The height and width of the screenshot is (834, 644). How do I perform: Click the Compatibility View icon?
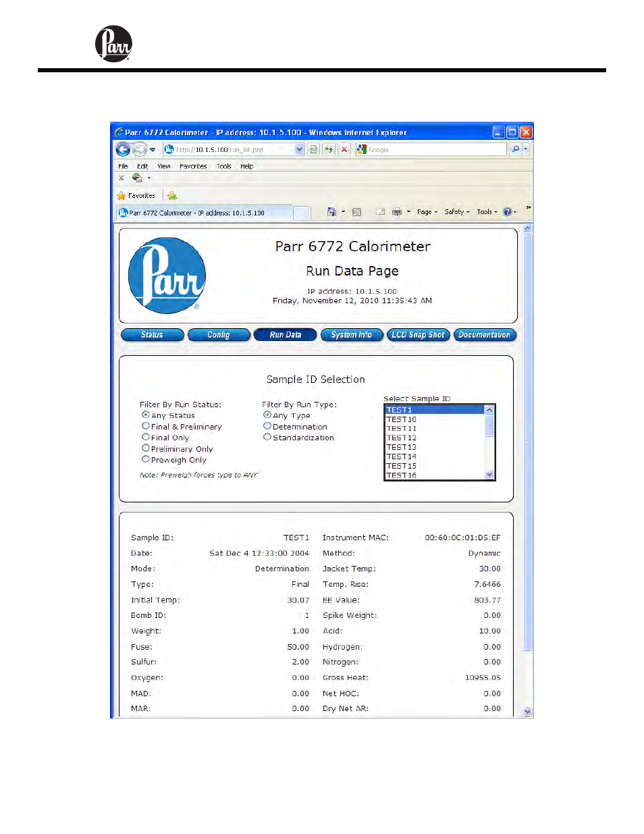[x=314, y=149]
